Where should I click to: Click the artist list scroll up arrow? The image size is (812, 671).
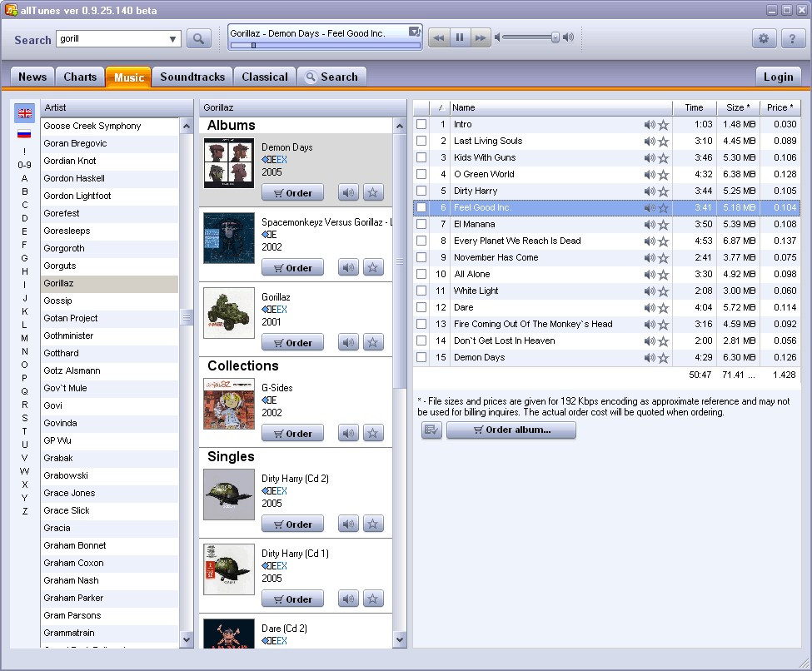pos(187,126)
